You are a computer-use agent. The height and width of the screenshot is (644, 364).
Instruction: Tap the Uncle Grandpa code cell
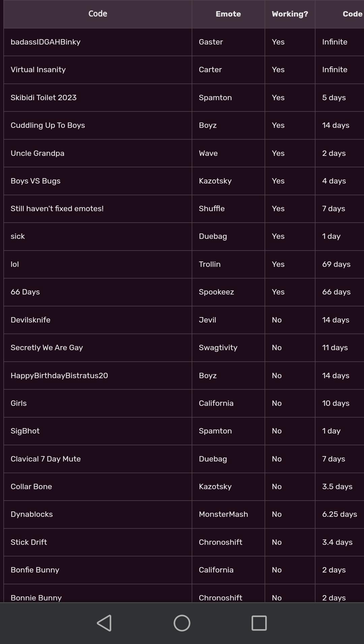pyautogui.click(x=37, y=153)
